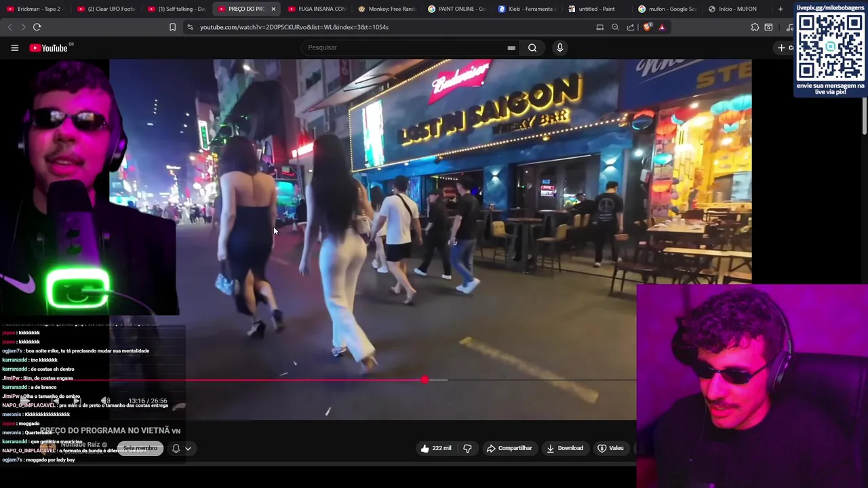This screenshot has height=488, width=868.
Task: Toggle the browser sidebar panel icon
Action: [x=768, y=27]
